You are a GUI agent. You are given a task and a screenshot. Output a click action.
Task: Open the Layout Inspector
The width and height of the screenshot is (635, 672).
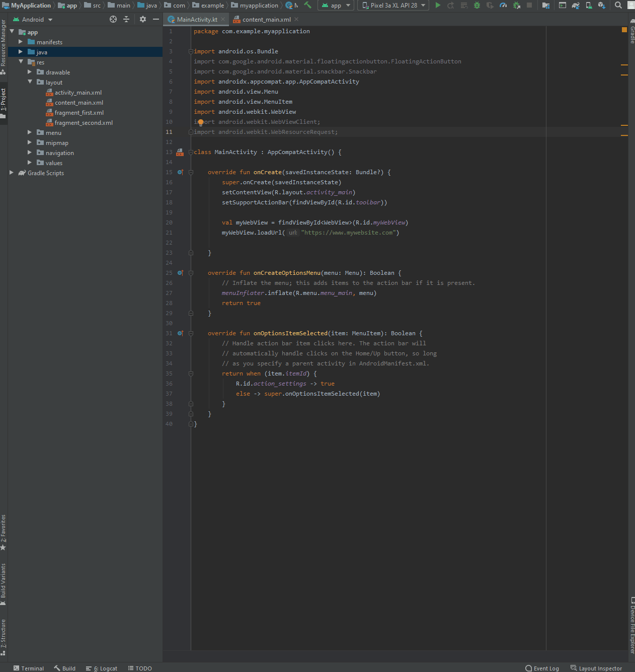tap(596, 668)
